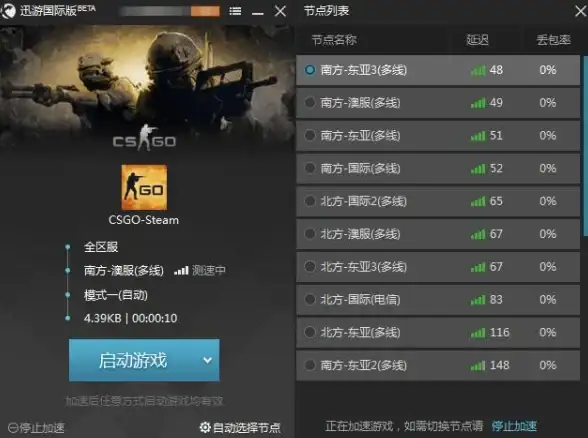588x438 pixels.
Task: Sort by the 延迟 column header
Action: (477, 40)
